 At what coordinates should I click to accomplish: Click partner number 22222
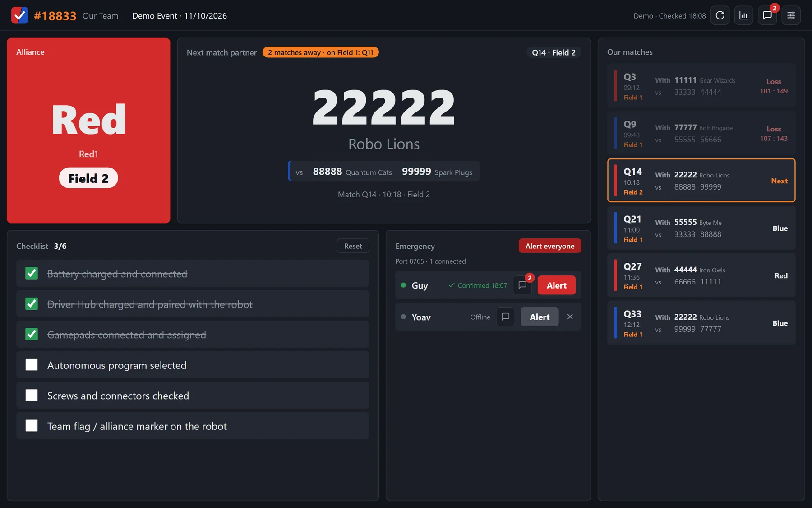click(x=384, y=107)
